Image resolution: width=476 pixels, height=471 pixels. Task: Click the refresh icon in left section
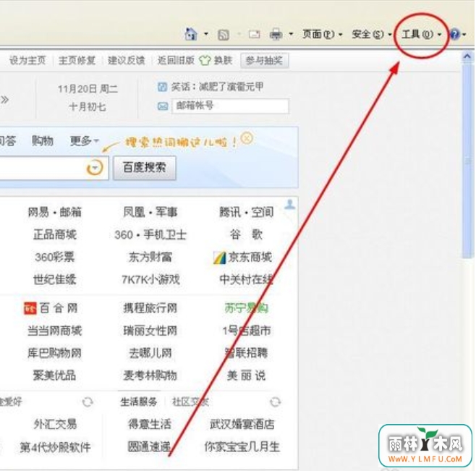pos(88,402)
